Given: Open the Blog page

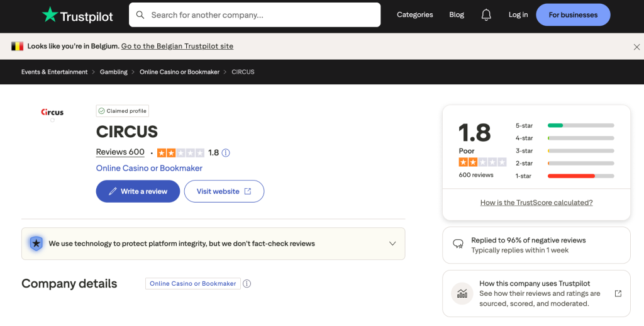Looking at the screenshot, I should click(457, 15).
